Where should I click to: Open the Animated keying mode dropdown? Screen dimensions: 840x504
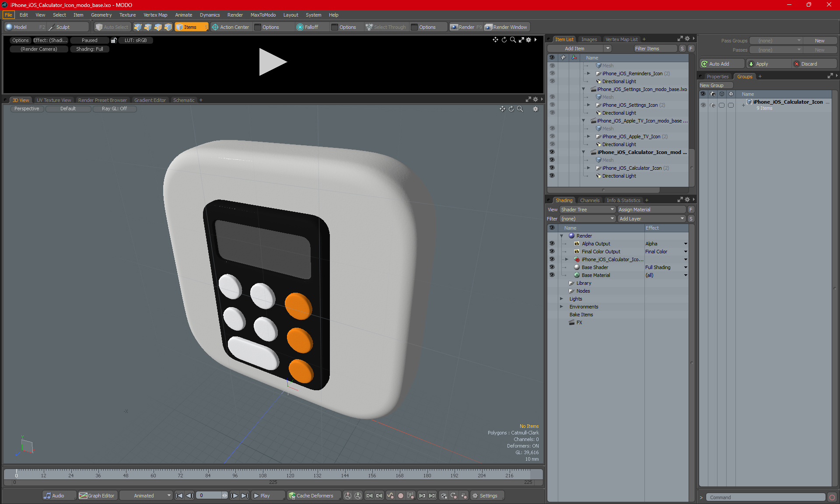point(146,496)
